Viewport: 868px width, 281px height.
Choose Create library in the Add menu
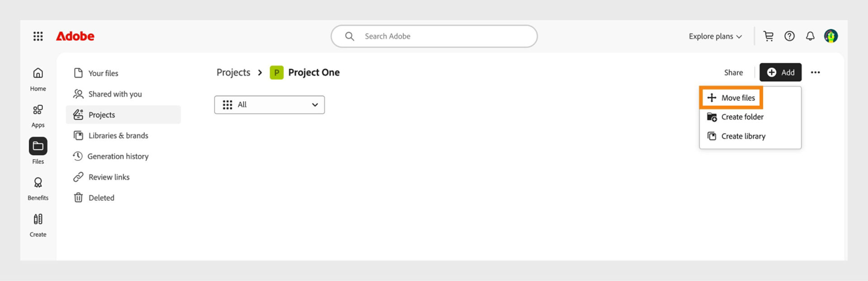[743, 136]
